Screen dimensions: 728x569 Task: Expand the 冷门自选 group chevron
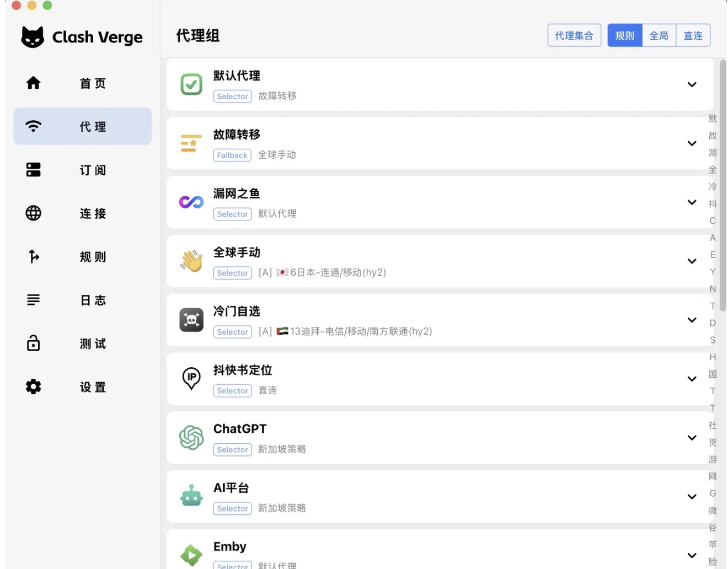click(692, 320)
